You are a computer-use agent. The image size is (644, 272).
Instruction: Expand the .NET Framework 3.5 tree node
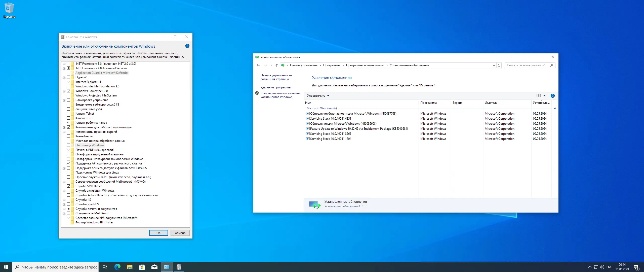tap(64, 64)
